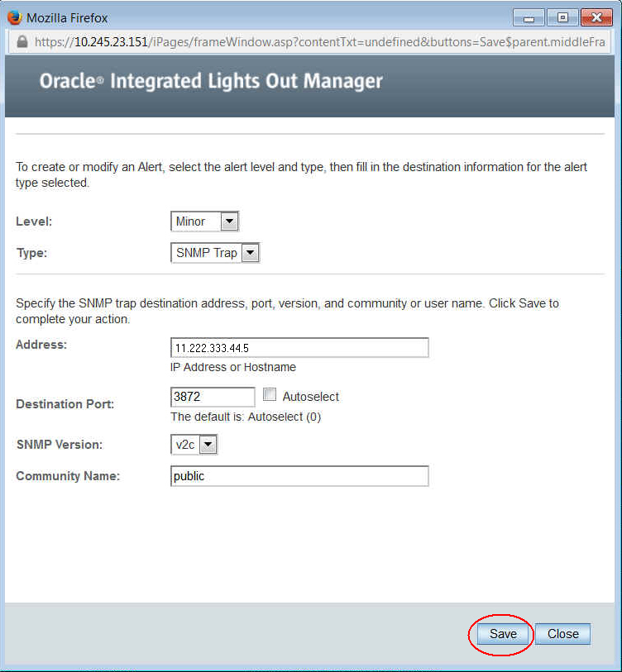The height and width of the screenshot is (672, 622).
Task: Click the Community Name input field
Action: click(x=299, y=476)
